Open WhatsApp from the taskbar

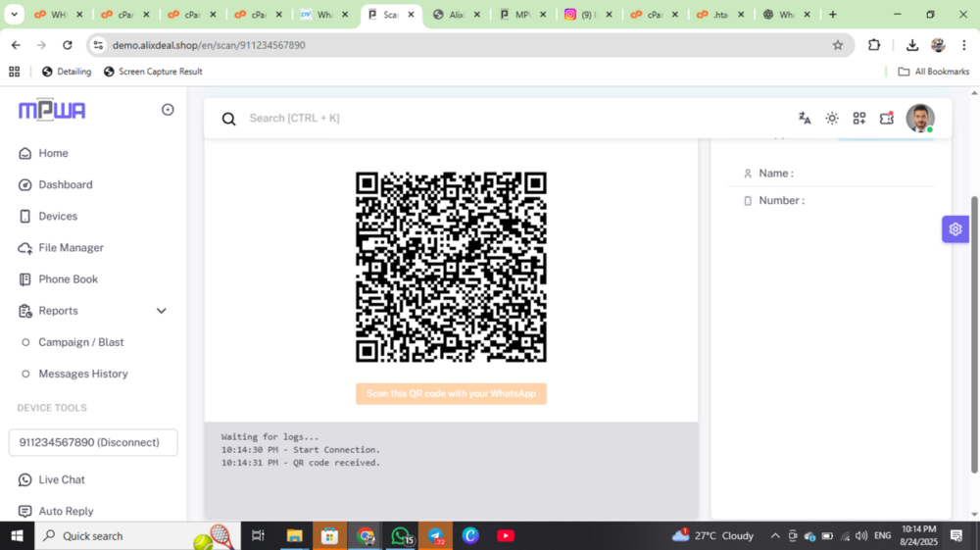tap(401, 535)
